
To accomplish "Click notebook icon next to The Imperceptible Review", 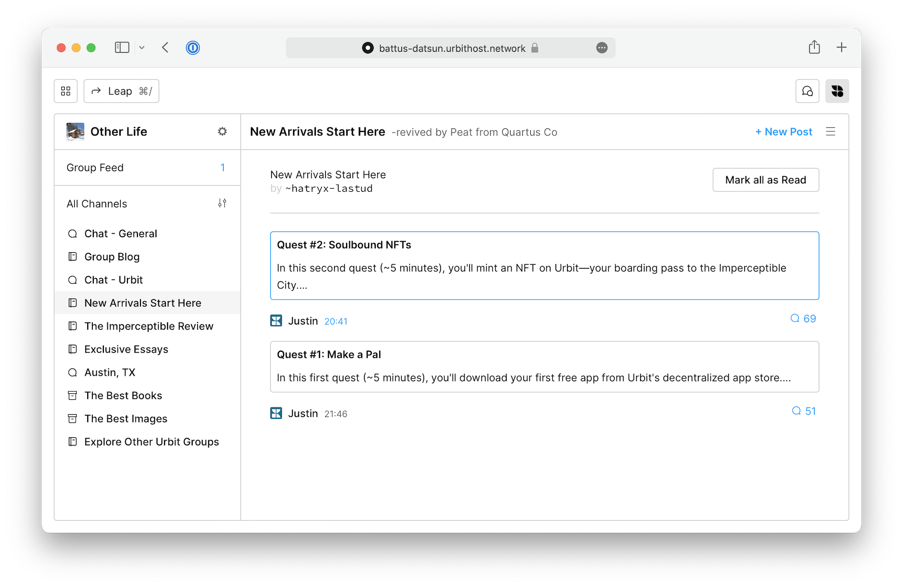I will (73, 326).
